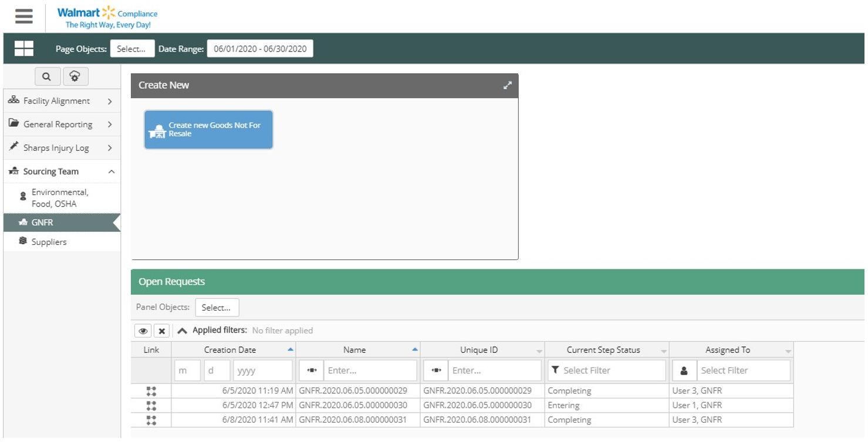Image resolution: width=868 pixels, height=442 pixels.
Task: Sort by the Name column arrow
Action: 415,349
